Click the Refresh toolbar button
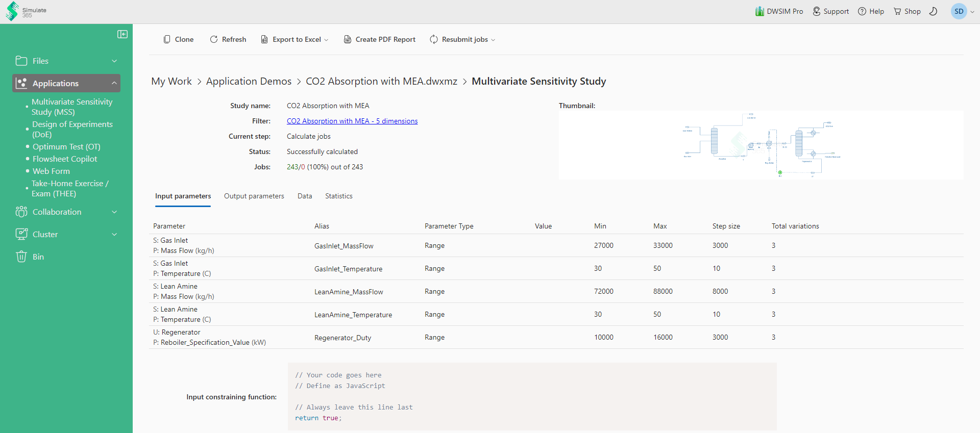This screenshot has width=980, height=433. pyautogui.click(x=228, y=39)
